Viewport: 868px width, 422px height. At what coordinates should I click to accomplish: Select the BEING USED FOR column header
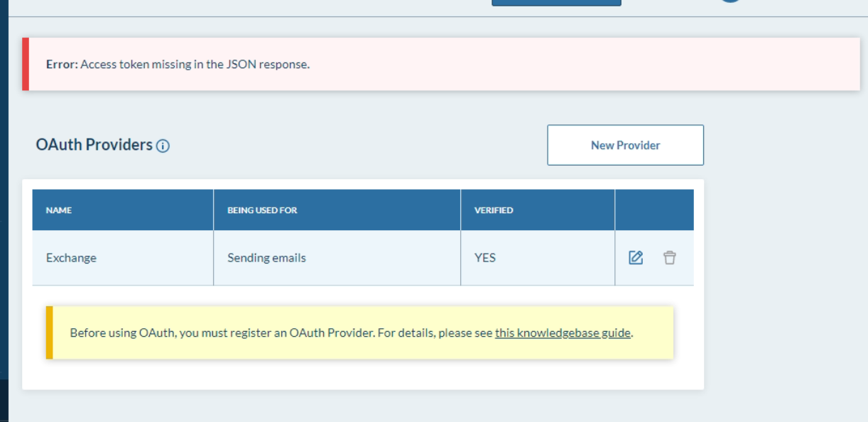(x=262, y=210)
